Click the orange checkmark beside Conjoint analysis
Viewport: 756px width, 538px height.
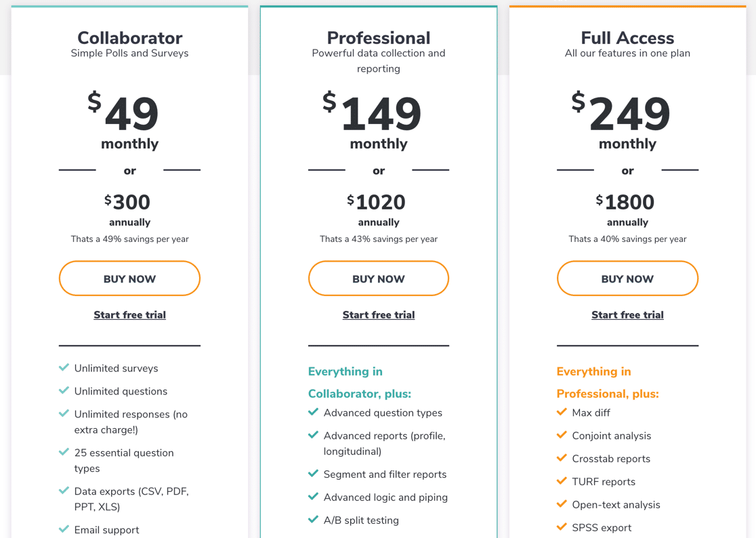[x=561, y=435]
